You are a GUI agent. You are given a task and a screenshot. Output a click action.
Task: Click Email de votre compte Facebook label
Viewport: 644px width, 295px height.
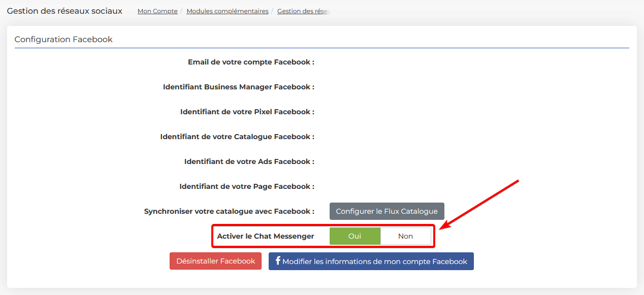click(251, 62)
